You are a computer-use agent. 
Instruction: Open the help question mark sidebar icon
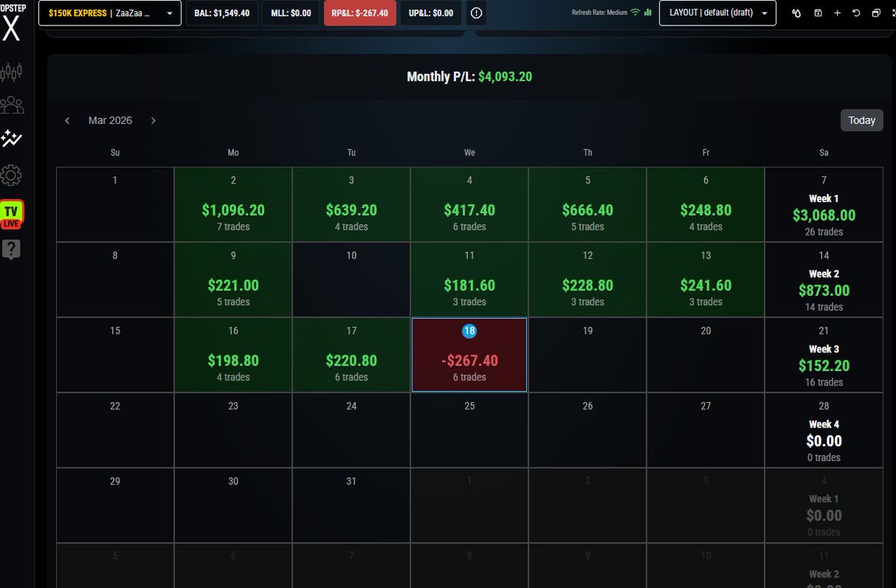[x=11, y=250]
